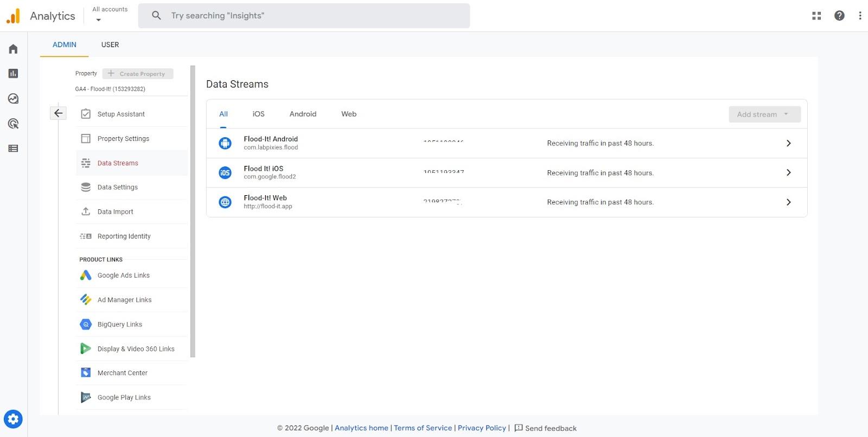The image size is (868, 437).
Task: Open the Analytics home footer link
Action: click(361, 428)
